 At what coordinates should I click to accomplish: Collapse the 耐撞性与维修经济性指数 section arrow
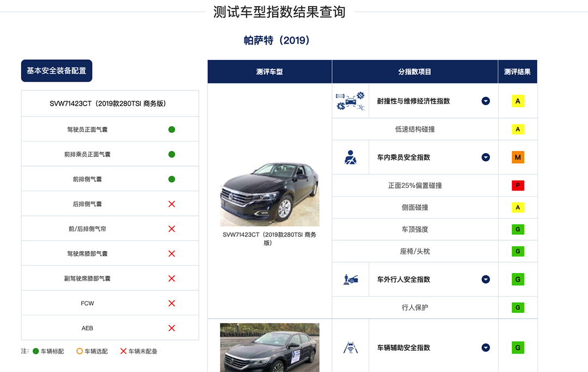(x=486, y=101)
